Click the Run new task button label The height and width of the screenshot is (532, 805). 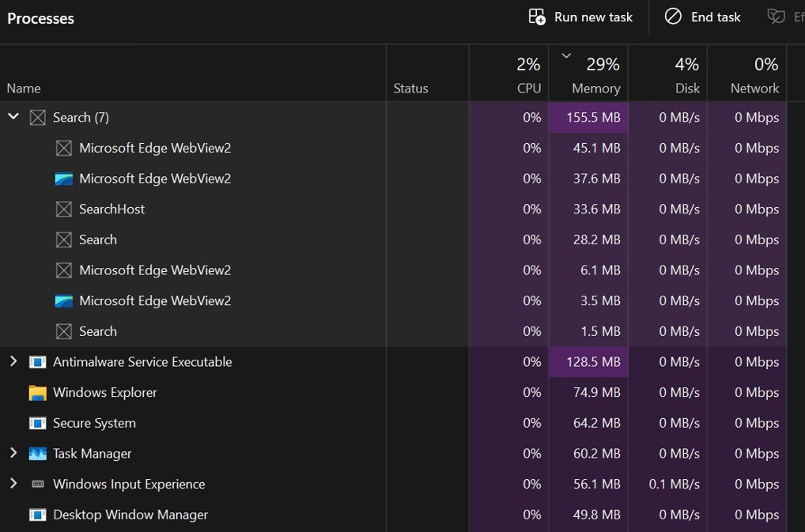pyautogui.click(x=594, y=17)
